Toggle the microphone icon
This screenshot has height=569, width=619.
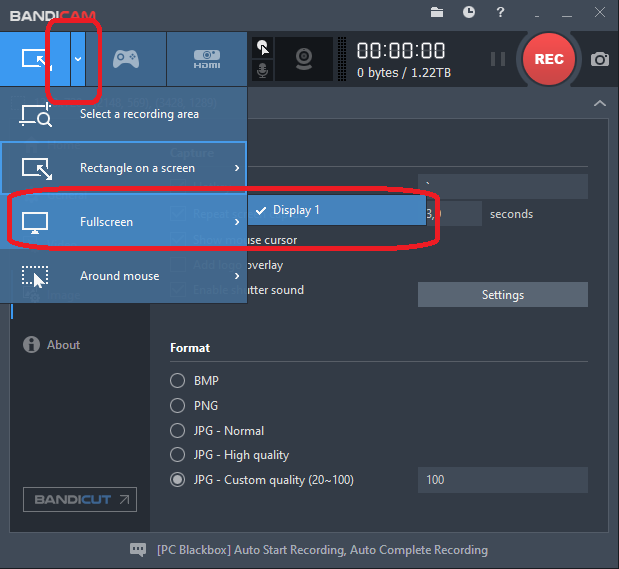pyautogui.click(x=262, y=71)
